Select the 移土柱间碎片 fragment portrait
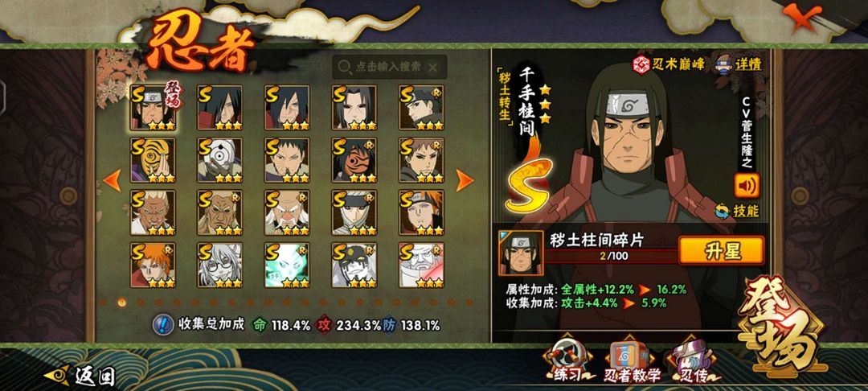This screenshot has width=868, height=391. tap(521, 253)
